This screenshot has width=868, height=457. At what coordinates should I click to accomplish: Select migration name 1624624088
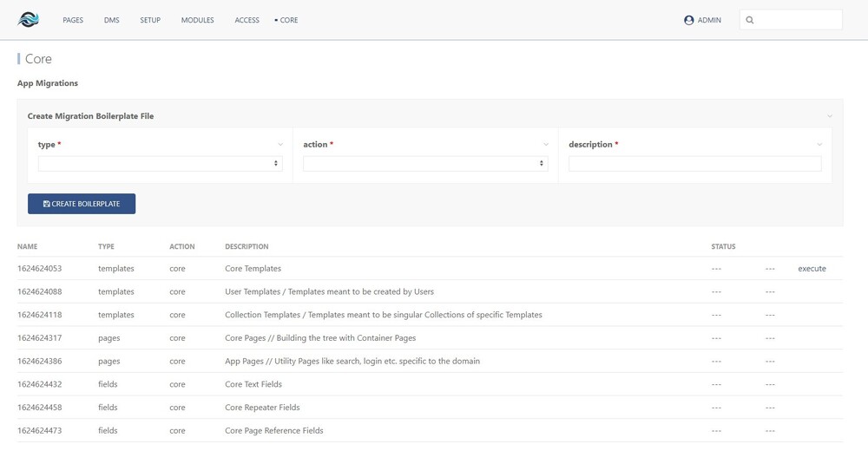(39, 291)
